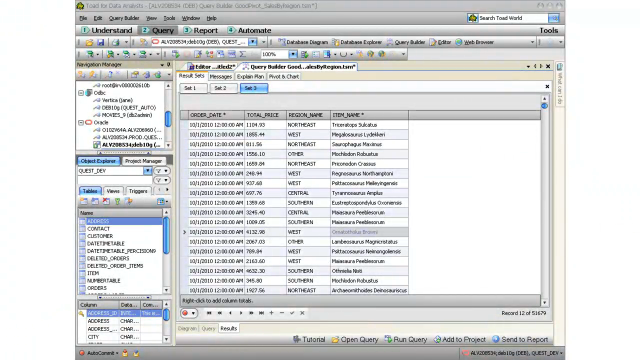
Task: Open the File menu
Action: [83, 18]
